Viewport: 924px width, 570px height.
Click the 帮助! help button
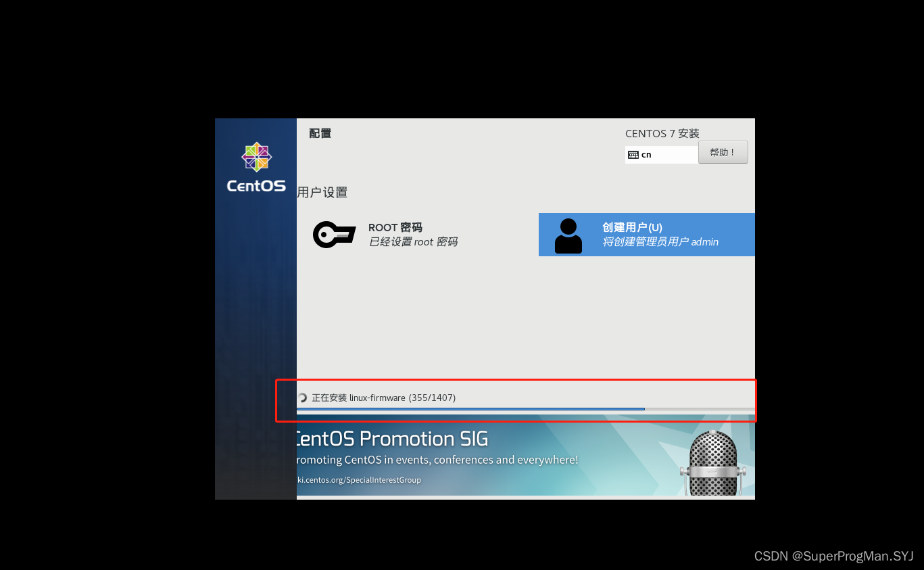723,152
